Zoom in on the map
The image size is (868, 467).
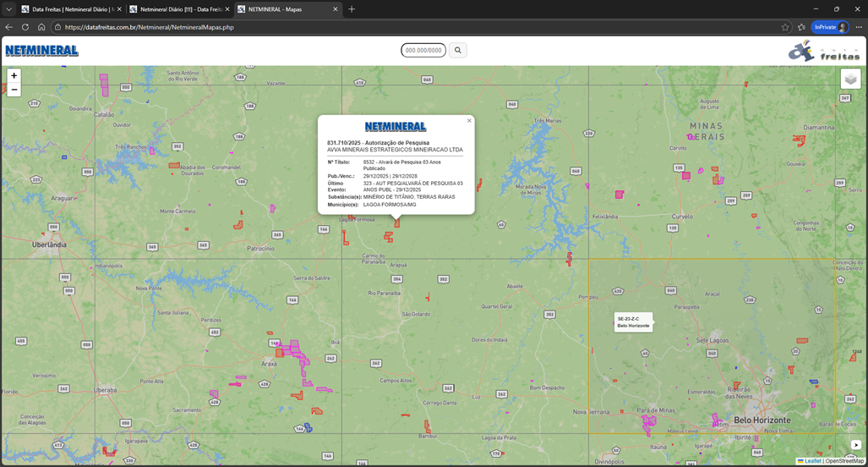(x=14, y=76)
